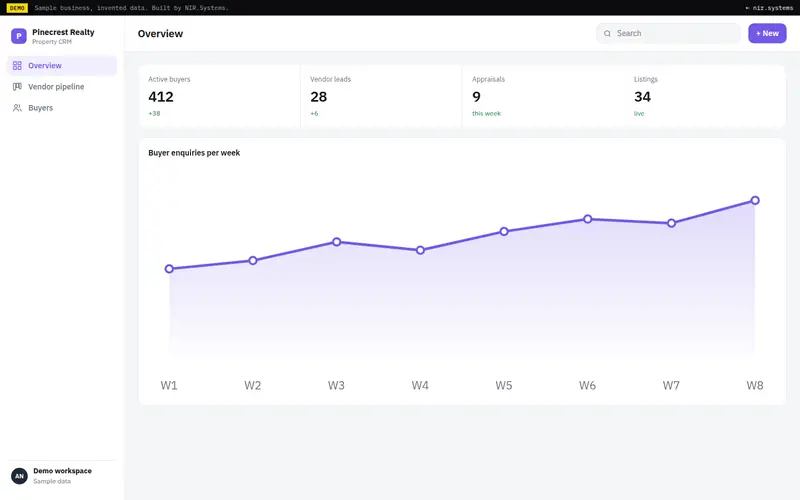Click the magnifier icon in search box

pos(607,34)
